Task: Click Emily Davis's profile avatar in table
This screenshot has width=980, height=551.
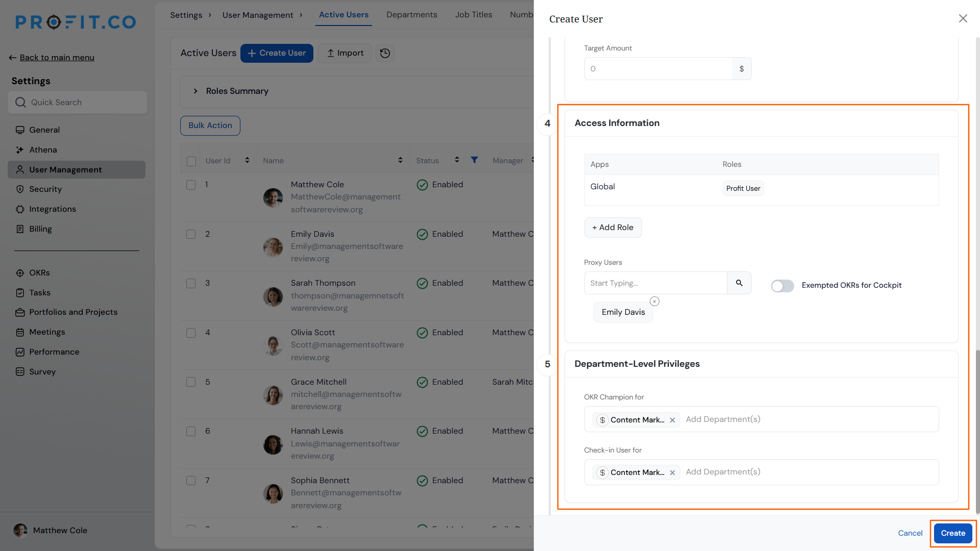Action: pyautogui.click(x=273, y=247)
